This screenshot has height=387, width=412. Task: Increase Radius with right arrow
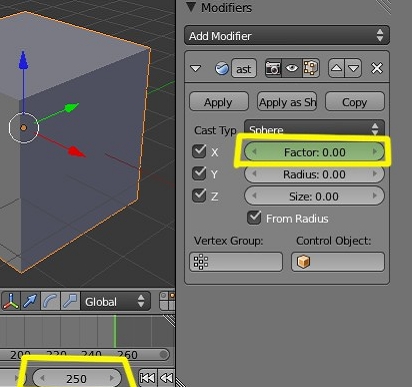(375, 174)
